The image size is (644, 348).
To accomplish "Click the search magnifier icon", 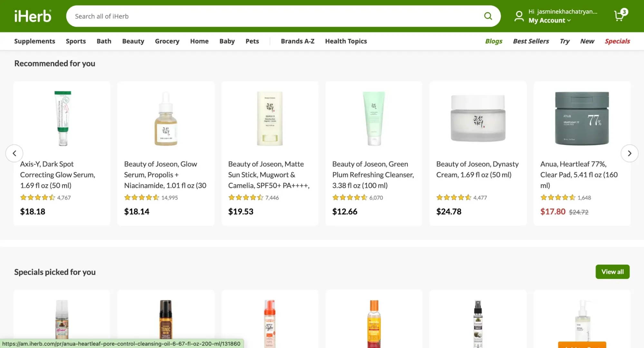I will point(488,16).
